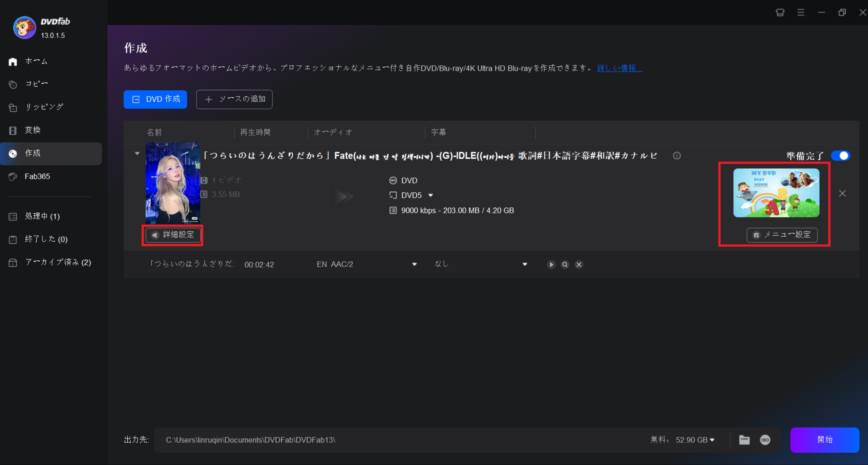The image size is (868, 465).
Task: Click the magnifier icon on the title row
Action: tap(565, 264)
